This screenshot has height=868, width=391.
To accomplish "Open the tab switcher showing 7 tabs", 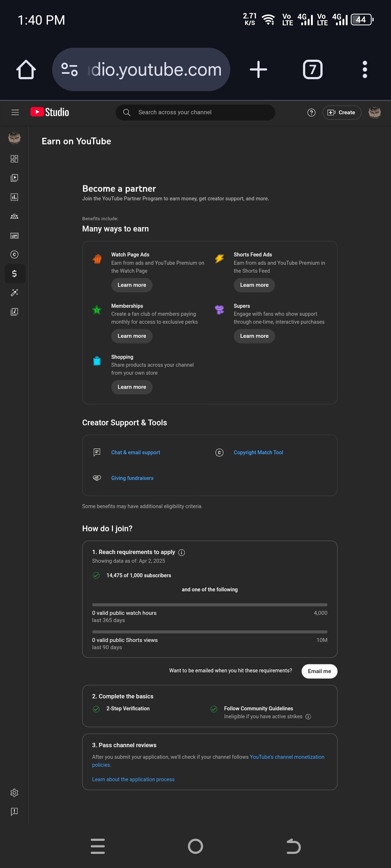I will click(x=313, y=69).
